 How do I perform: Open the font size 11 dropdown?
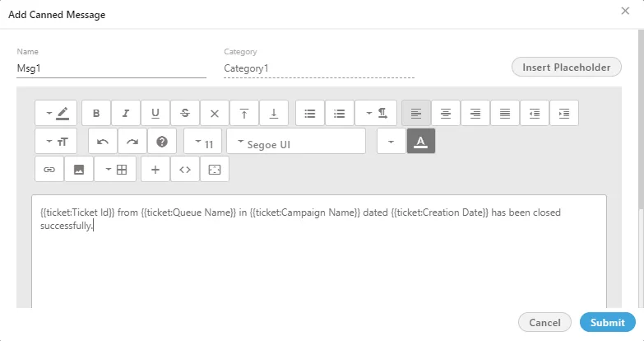202,141
